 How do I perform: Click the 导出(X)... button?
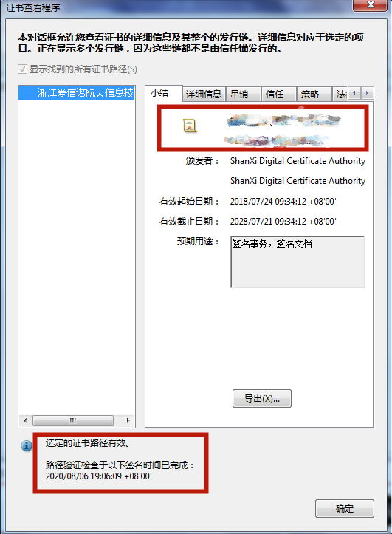tap(261, 398)
